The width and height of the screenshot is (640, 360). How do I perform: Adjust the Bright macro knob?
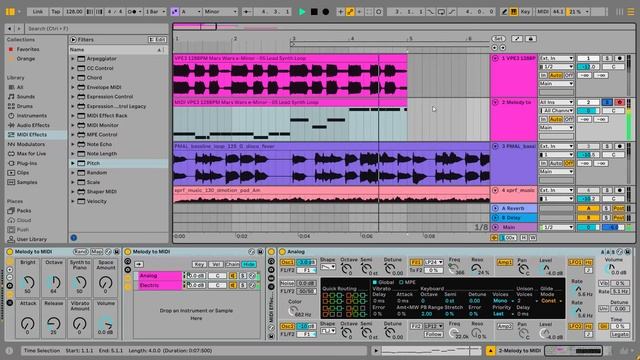point(28,282)
